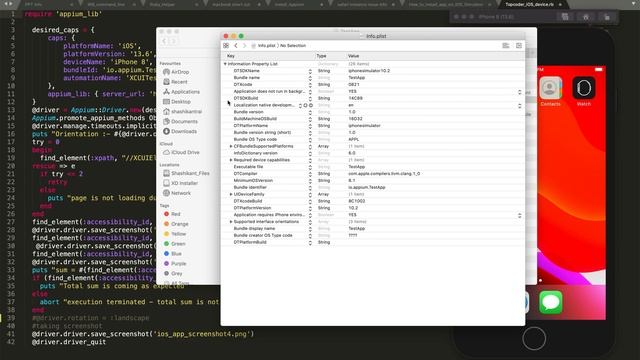Open Applications in the Finder sidebar
Viewport: 640px width, 360px height.
(x=181, y=92)
